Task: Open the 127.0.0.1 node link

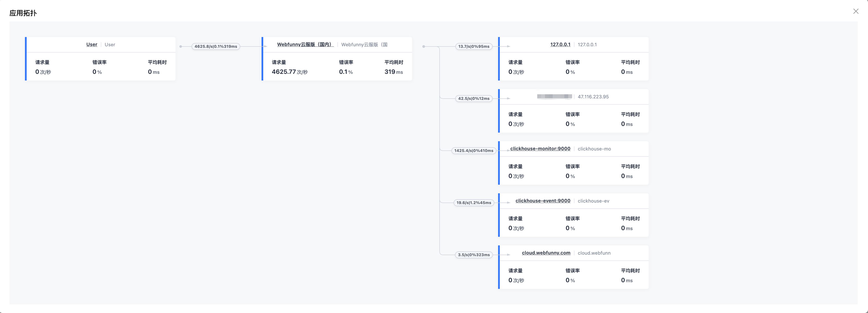Action: click(560, 45)
